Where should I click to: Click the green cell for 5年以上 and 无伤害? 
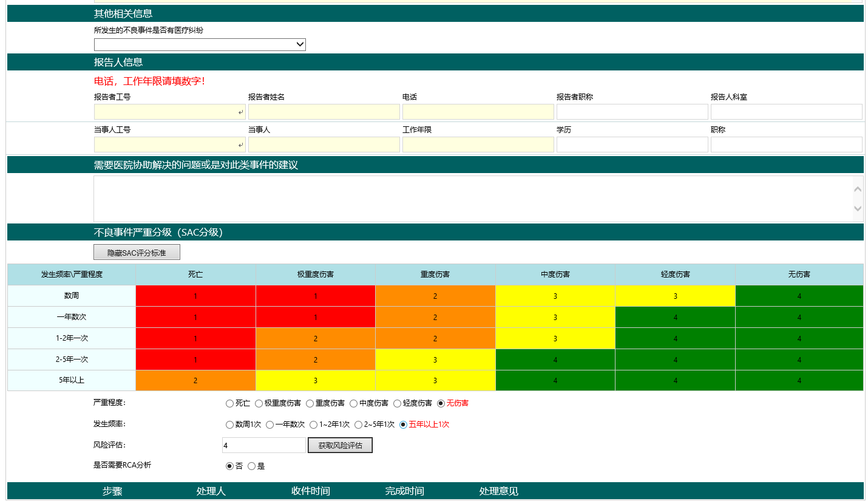(799, 381)
